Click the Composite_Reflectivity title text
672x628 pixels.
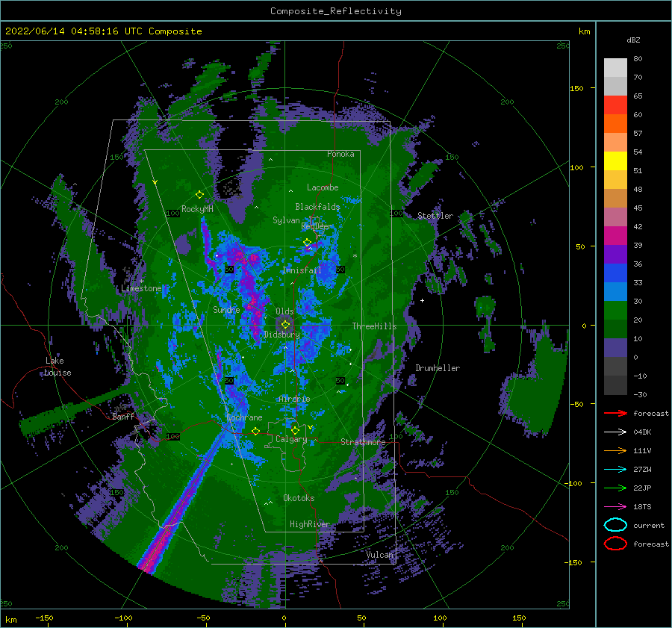[336, 11]
